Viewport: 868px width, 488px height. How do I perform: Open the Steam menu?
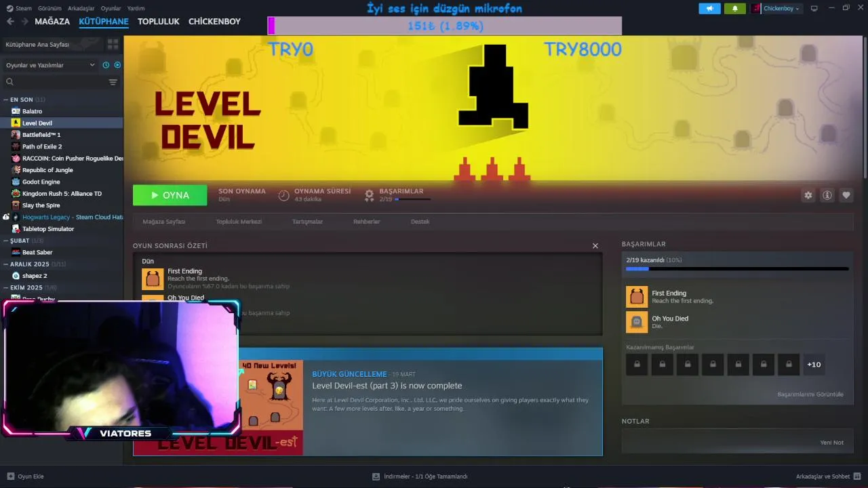coord(19,8)
